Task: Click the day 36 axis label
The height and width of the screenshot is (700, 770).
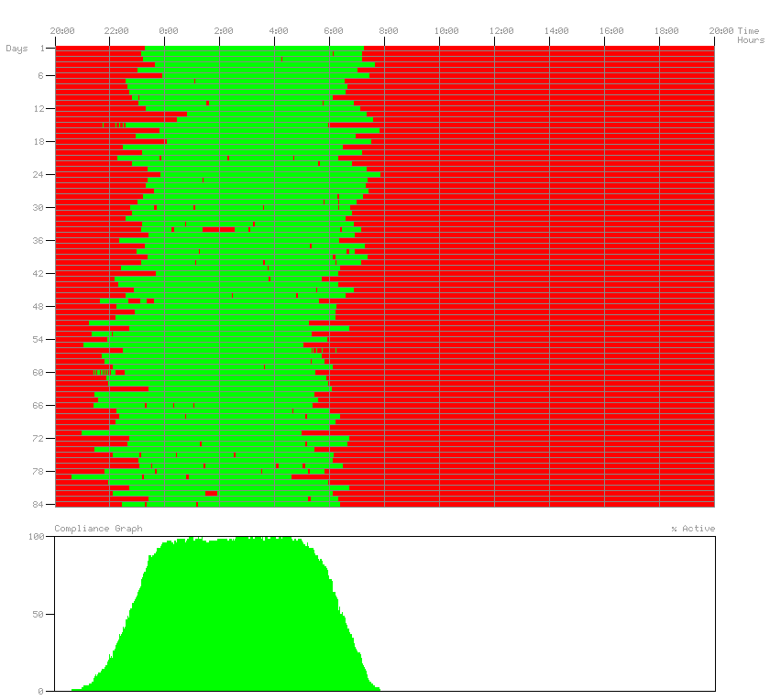Action: (38, 241)
